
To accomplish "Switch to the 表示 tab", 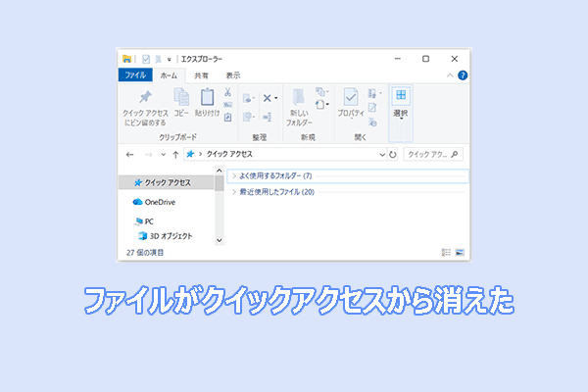I will (233, 75).
